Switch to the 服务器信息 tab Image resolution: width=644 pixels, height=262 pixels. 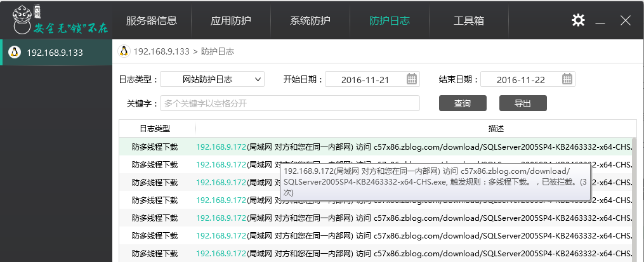[x=152, y=20]
